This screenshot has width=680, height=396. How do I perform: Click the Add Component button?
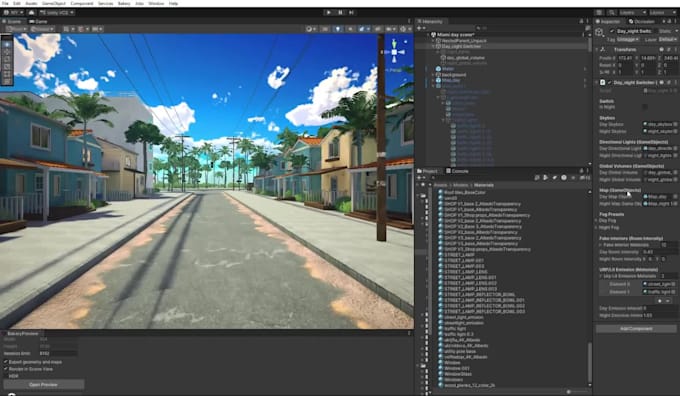click(636, 329)
